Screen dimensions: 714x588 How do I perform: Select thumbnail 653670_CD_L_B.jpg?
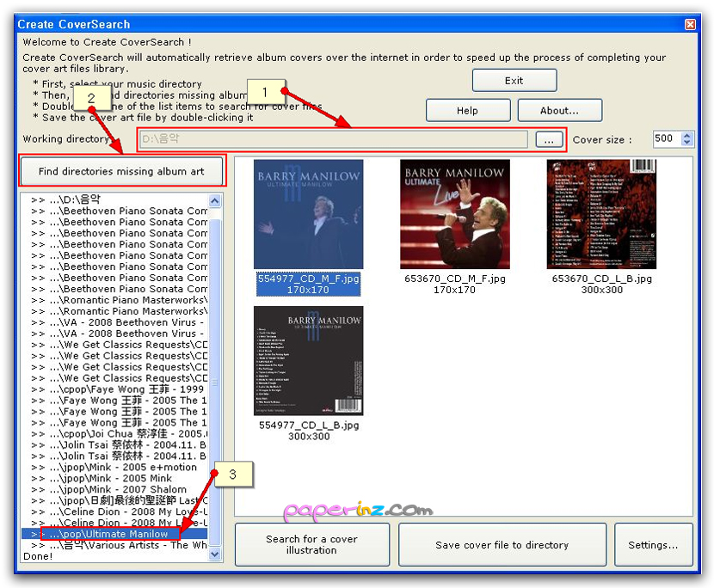tap(601, 214)
